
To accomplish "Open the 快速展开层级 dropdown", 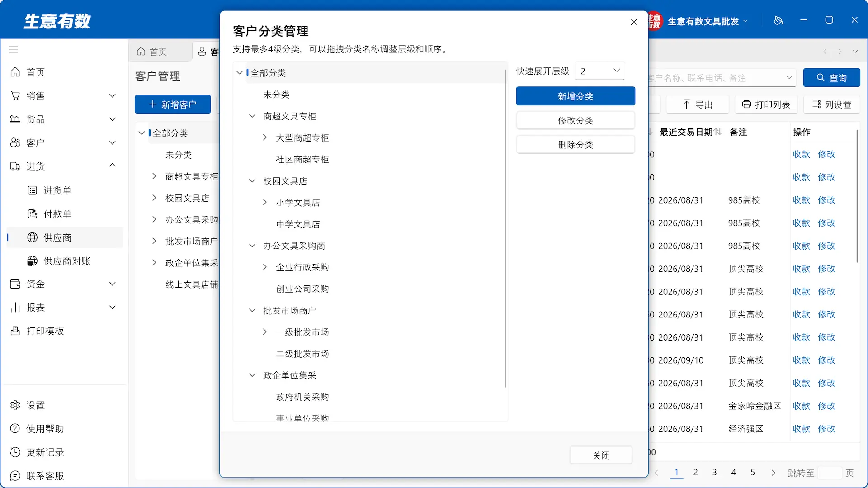I will coord(600,71).
